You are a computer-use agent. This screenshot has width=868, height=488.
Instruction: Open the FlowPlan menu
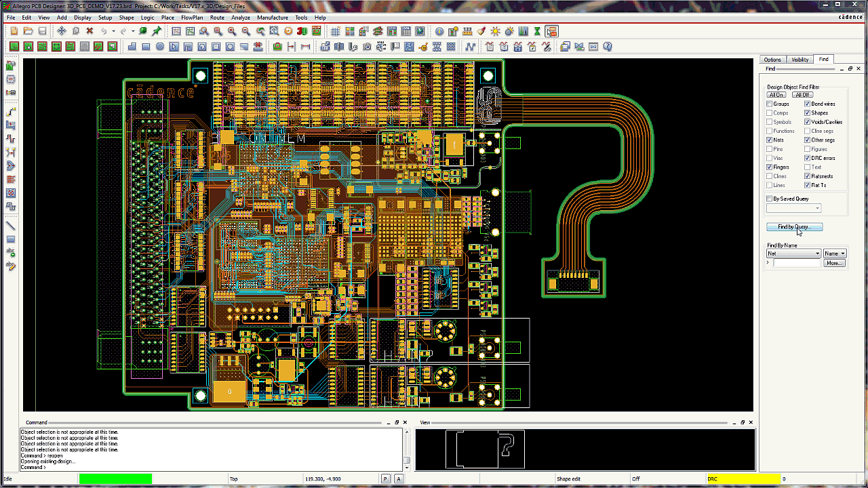[192, 18]
